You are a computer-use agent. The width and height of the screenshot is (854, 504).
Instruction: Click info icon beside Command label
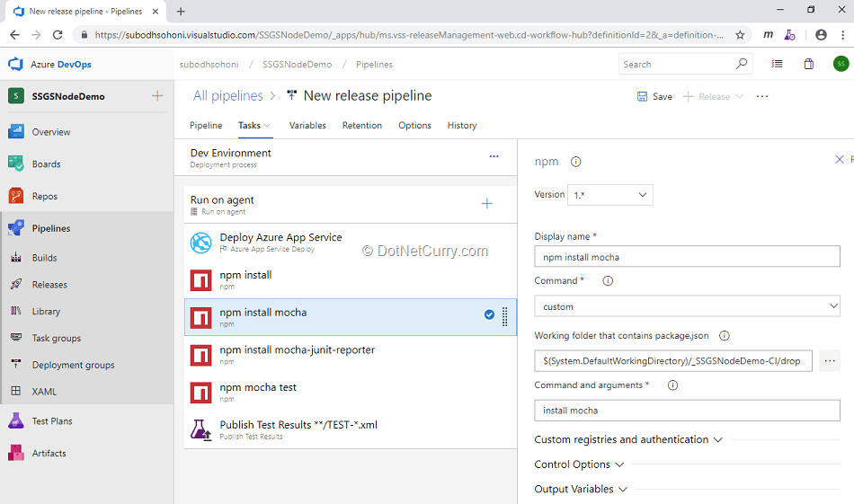pos(608,281)
